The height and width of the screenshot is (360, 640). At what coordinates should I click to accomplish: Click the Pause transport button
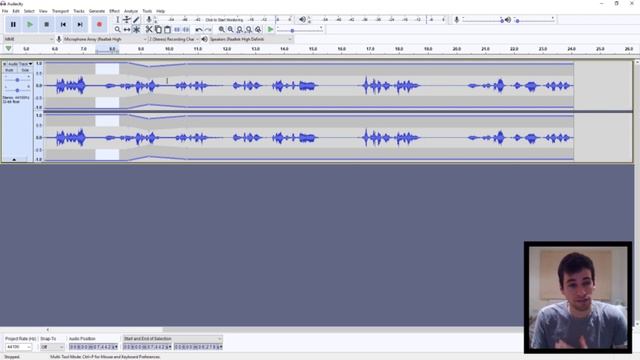coord(13,24)
